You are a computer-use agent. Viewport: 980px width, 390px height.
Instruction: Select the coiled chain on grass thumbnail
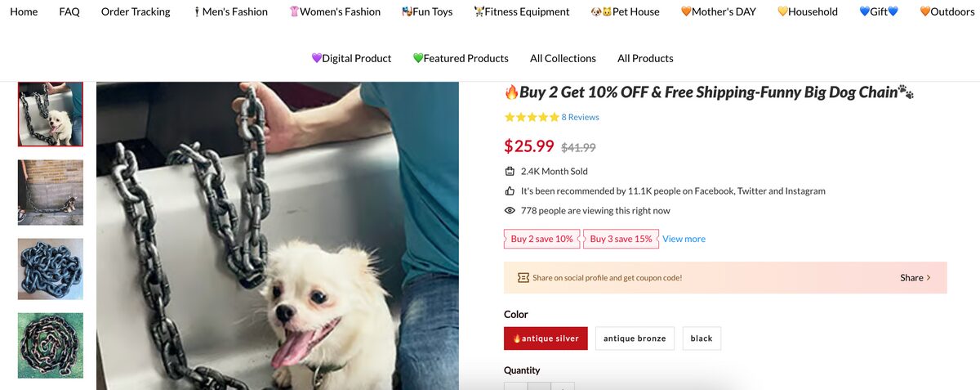(51, 345)
